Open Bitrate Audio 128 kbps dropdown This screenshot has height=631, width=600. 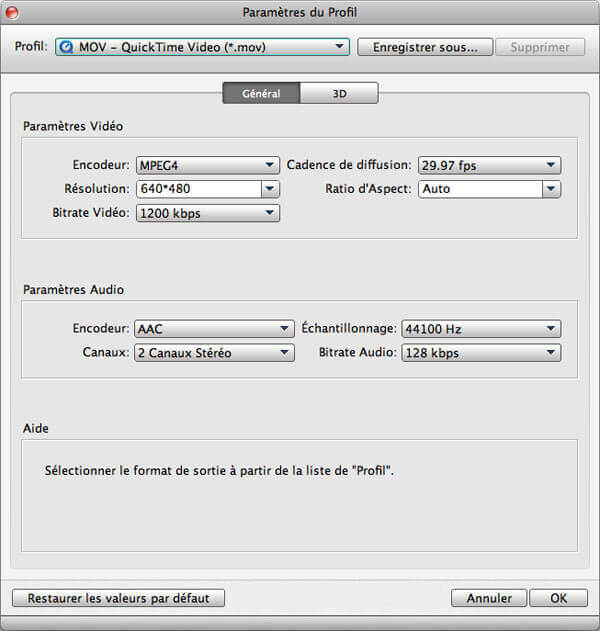click(481, 353)
